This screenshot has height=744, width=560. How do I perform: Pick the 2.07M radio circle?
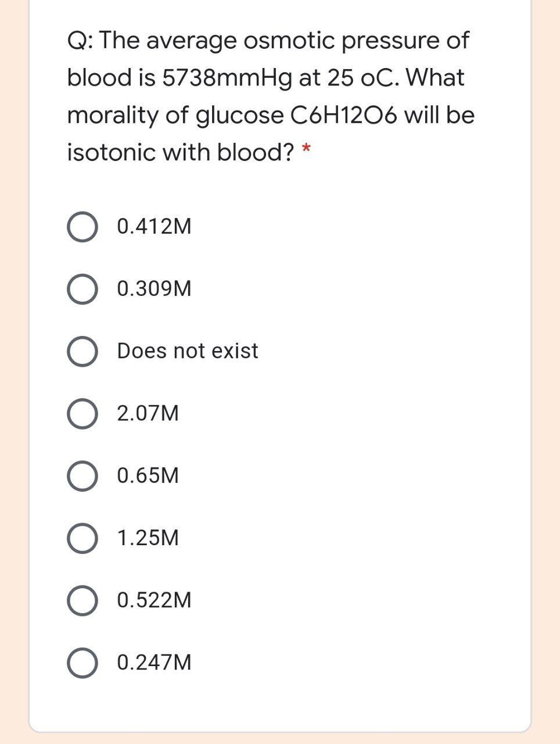pos(82,414)
